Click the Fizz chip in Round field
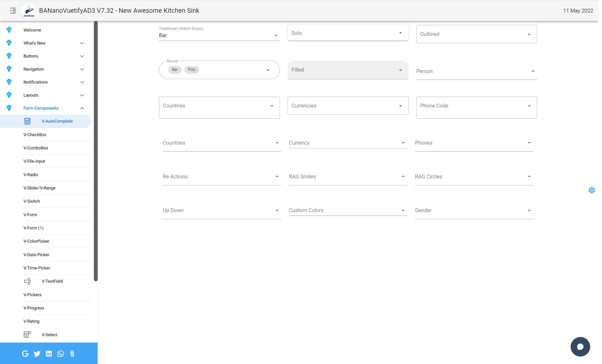The height and width of the screenshot is (364, 602). click(x=192, y=70)
